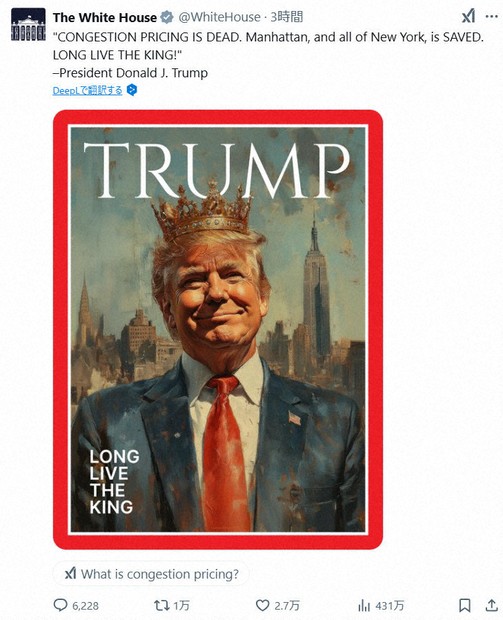Click the DeepL hexagon logo icon
Image resolution: width=503 pixels, height=620 pixels.
tap(132, 90)
